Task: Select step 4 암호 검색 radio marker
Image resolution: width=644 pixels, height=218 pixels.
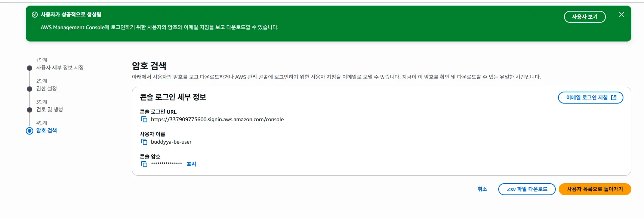Action: pyautogui.click(x=30, y=131)
